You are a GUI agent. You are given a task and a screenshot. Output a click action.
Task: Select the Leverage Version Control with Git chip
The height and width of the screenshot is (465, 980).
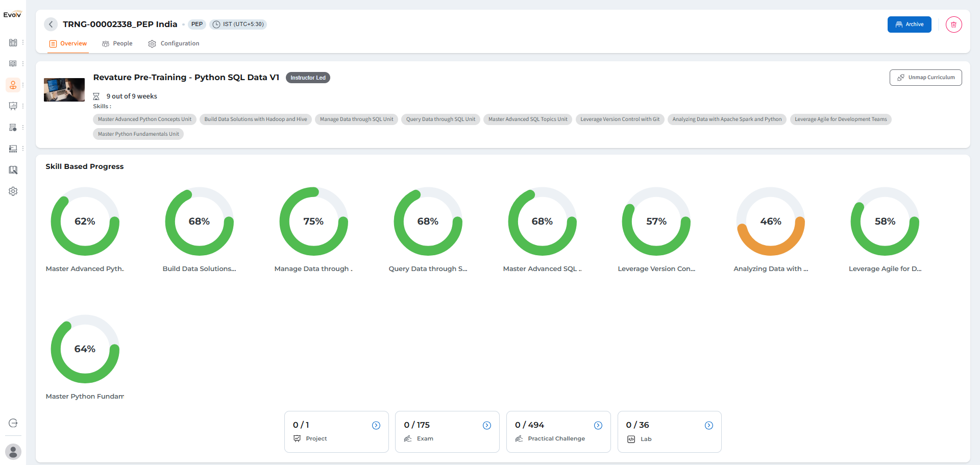pyautogui.click(x=620, y=119)
